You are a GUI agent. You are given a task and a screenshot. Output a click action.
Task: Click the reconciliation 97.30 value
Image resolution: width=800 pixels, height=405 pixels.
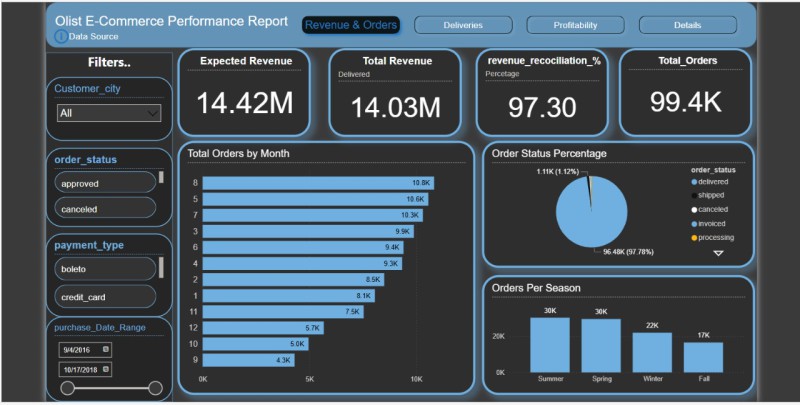point(542,107)
